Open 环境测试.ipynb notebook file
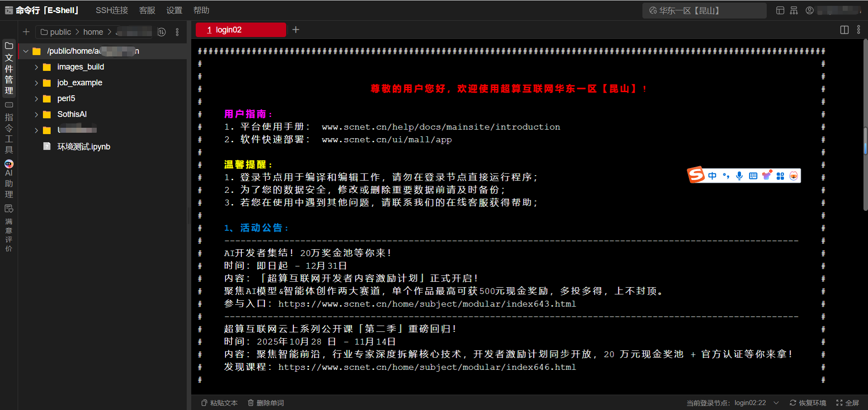 click(83, 146)
